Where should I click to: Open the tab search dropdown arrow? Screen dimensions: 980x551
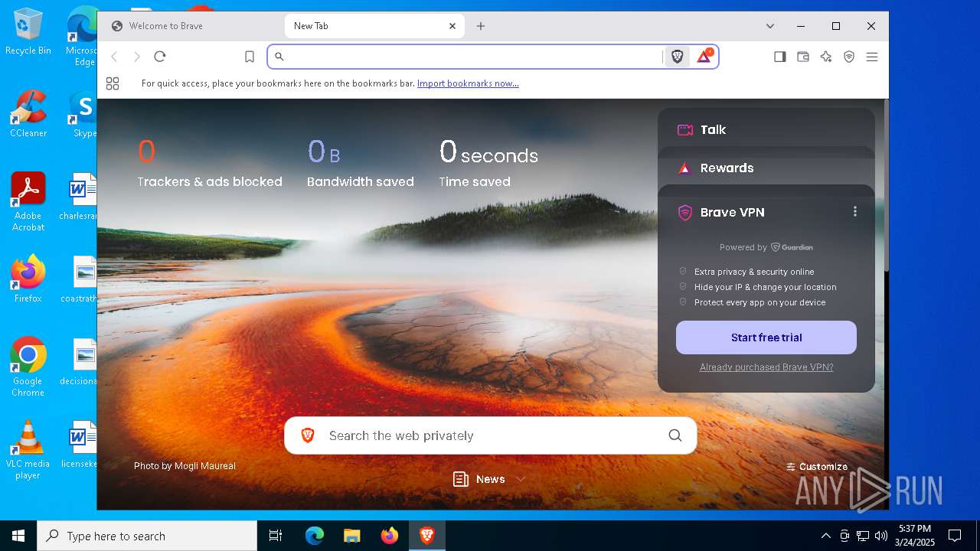tap(770, 26)
